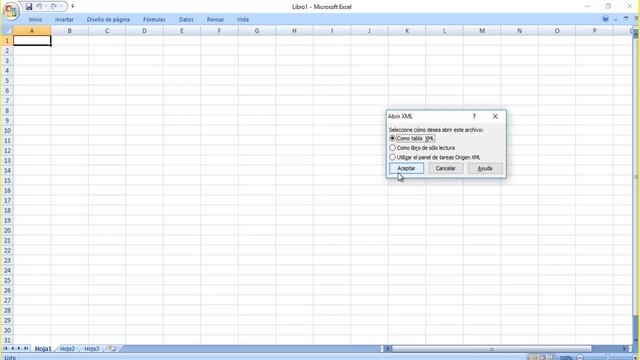Select row header 10

pos(7,131)
